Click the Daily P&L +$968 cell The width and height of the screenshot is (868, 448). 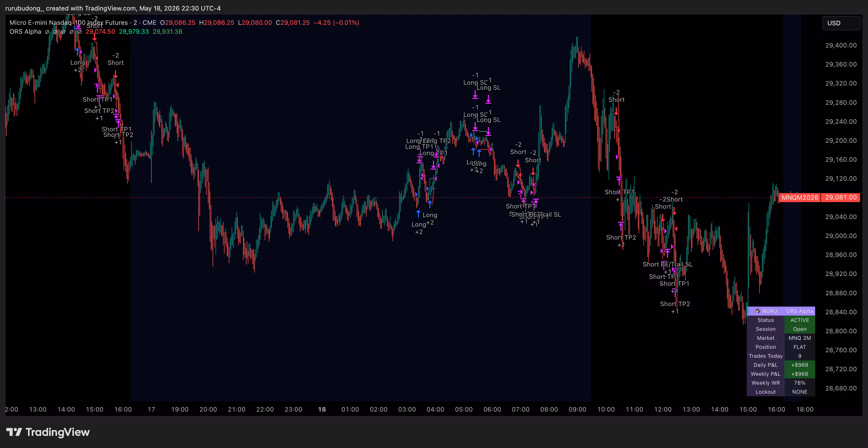point(800,365)
